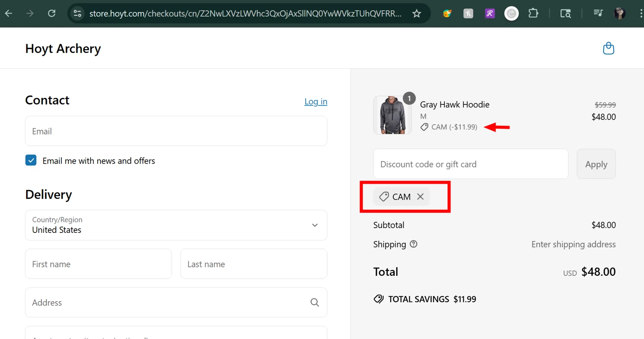The width and height of the screenshot is (644, 339).
Task: Open the tab search icon
Action: (565, 13)
